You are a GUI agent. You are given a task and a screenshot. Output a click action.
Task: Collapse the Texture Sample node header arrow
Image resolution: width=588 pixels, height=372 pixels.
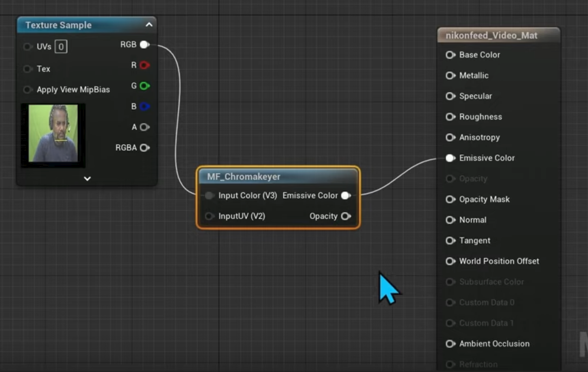(x=149, y=24)
